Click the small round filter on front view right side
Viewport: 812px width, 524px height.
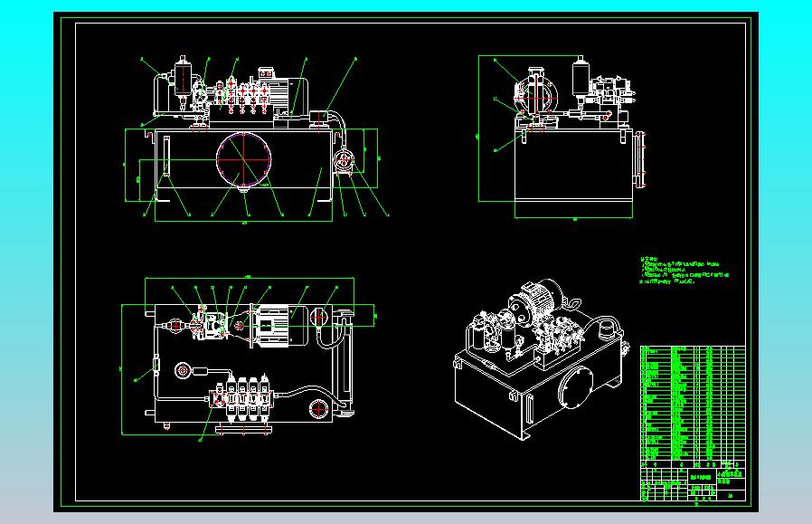(344, 160)
